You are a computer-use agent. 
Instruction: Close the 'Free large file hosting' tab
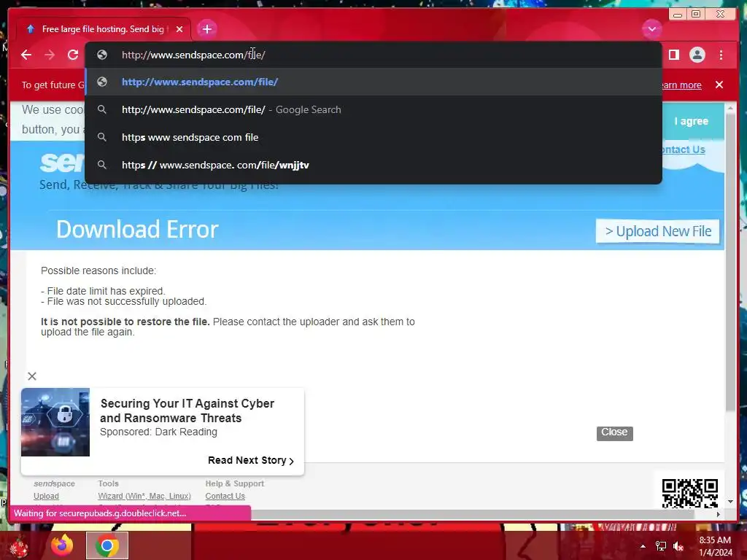pos(179,29)
